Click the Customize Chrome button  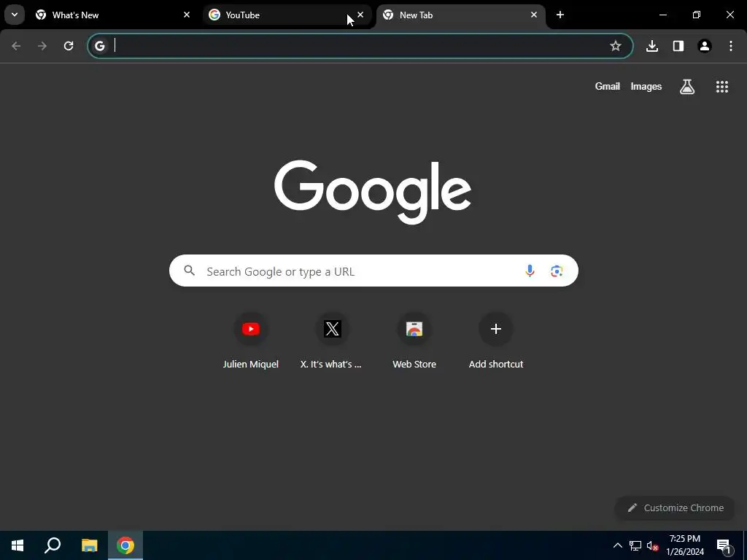coord(675,507)
